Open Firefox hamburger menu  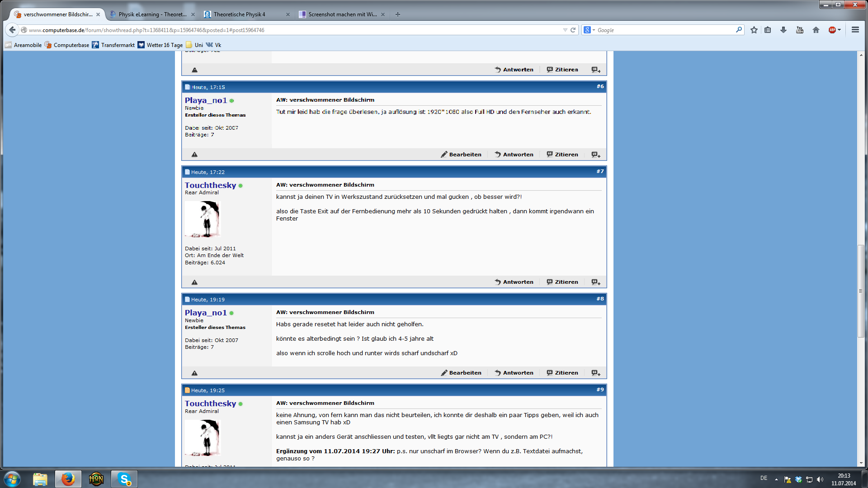[x=855, y=30]
